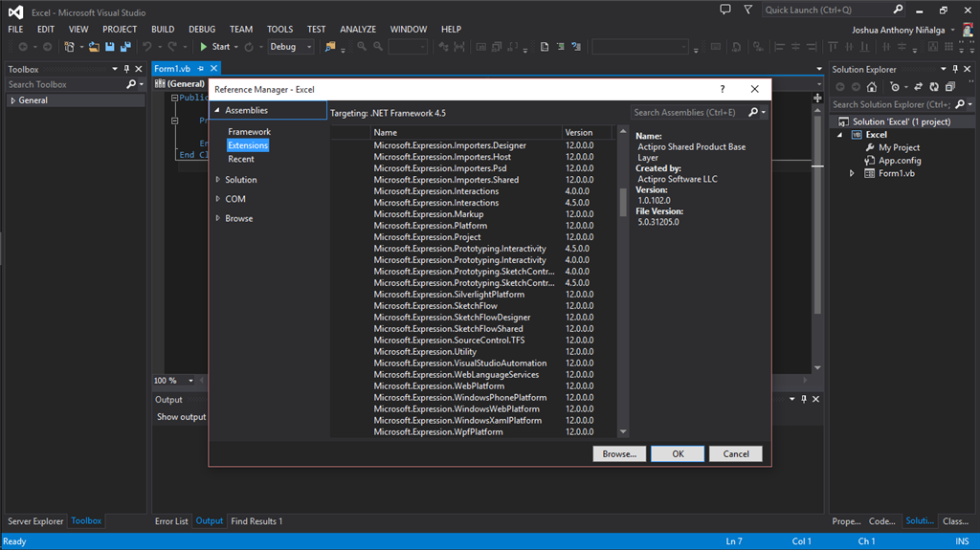
Task: Expand the Solution category in Reference Manager
Action: [217, 180]
